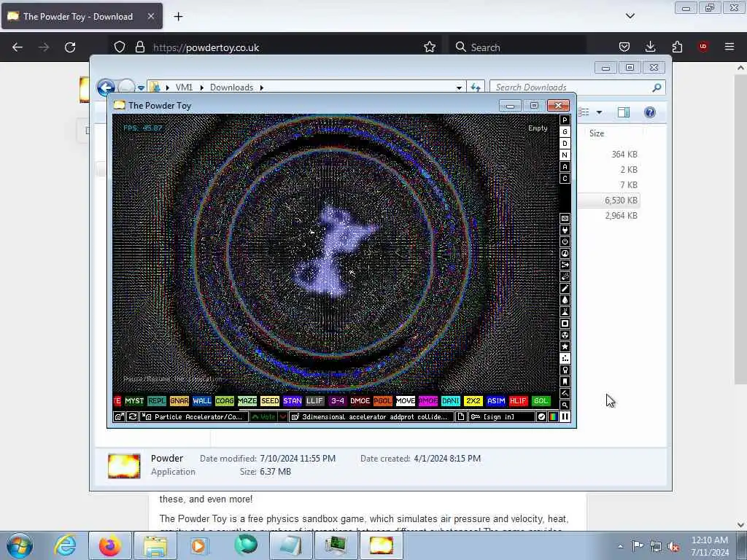
Task: Toggle the N Newtonian gravity option
Action: tap(565, 155)
